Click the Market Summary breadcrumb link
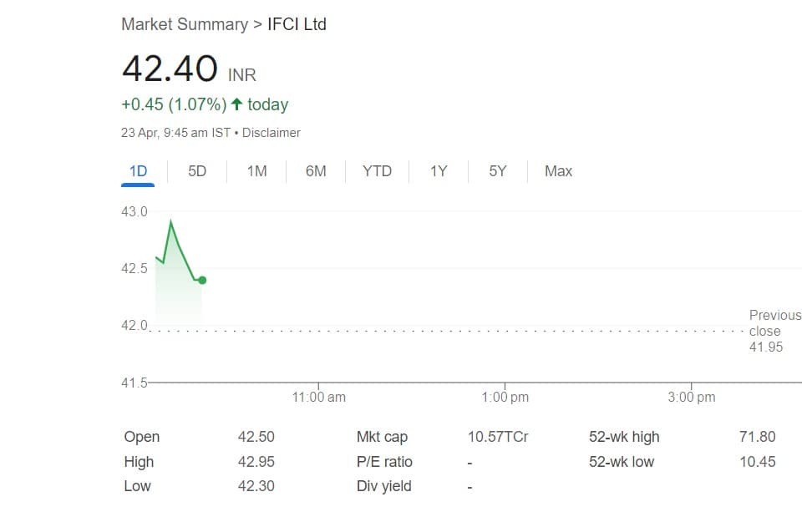 [184, 24]
